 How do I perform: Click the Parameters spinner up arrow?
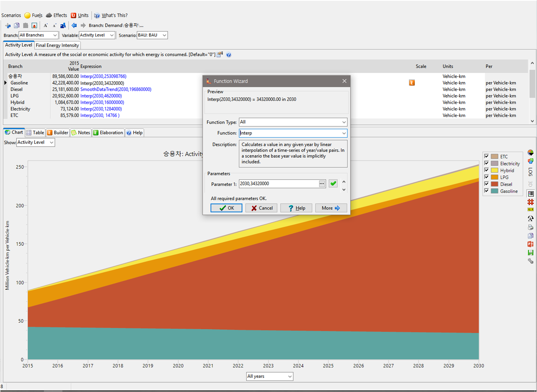point(344,182)
